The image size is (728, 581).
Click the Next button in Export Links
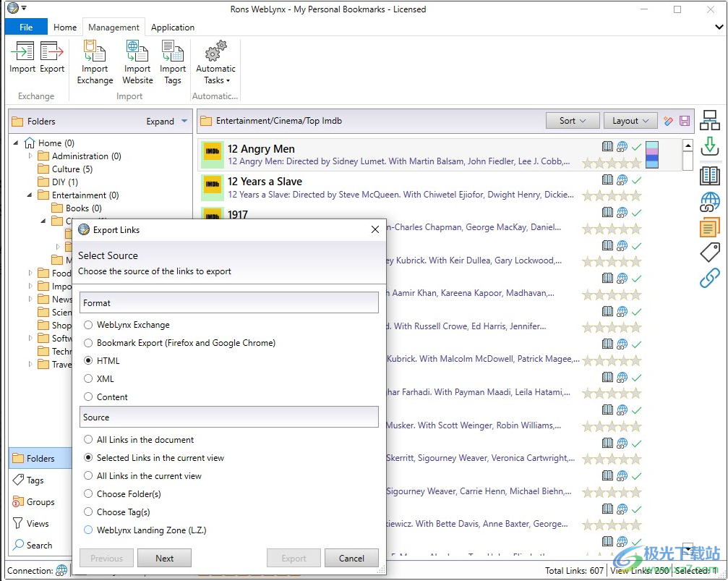click(164, 558)
